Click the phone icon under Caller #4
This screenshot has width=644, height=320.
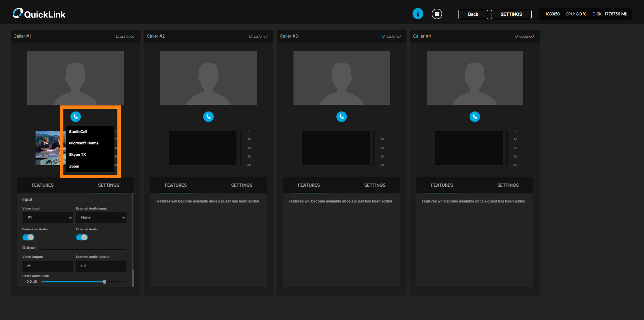pyautogui.click(x=474, y=117)
